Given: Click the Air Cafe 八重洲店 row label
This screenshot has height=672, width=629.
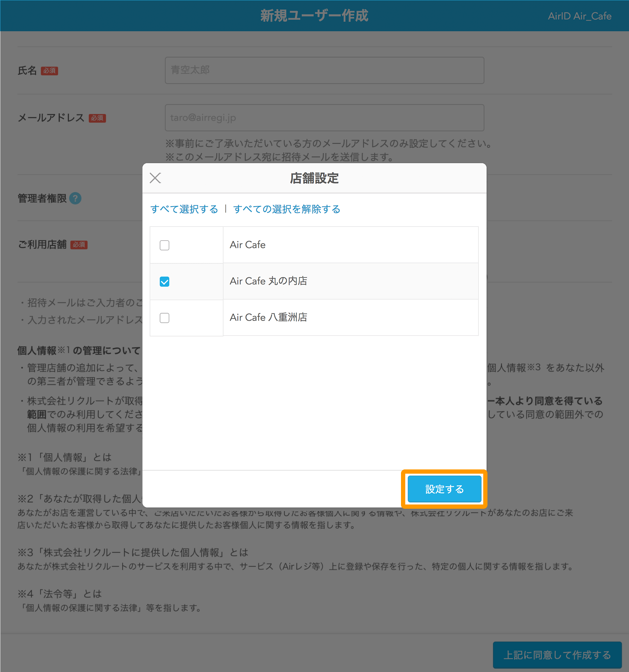Looking at the screenshot, I should (x=268, y=317).
